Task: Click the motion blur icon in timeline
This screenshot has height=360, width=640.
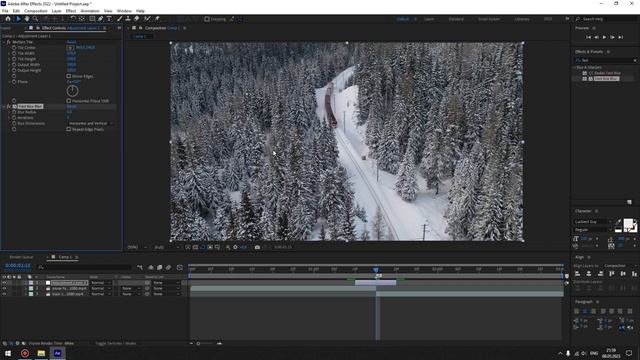Action: (169, 267)
